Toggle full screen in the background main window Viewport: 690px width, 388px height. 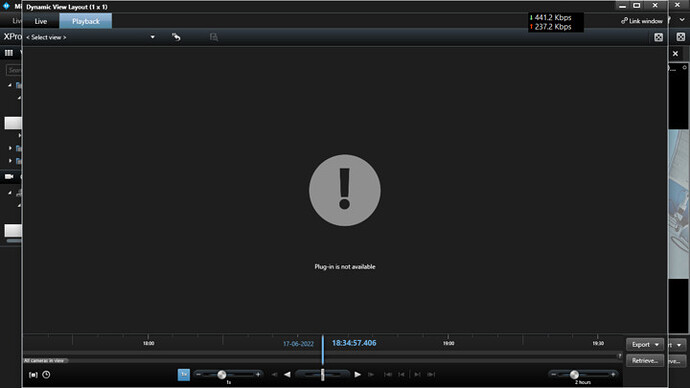coord(681,37)
